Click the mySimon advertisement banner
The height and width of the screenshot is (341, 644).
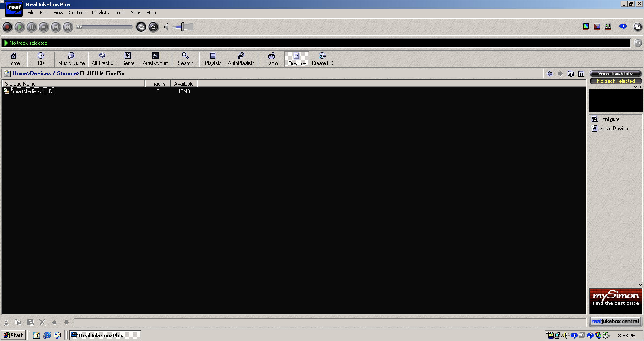coord(616,300)
